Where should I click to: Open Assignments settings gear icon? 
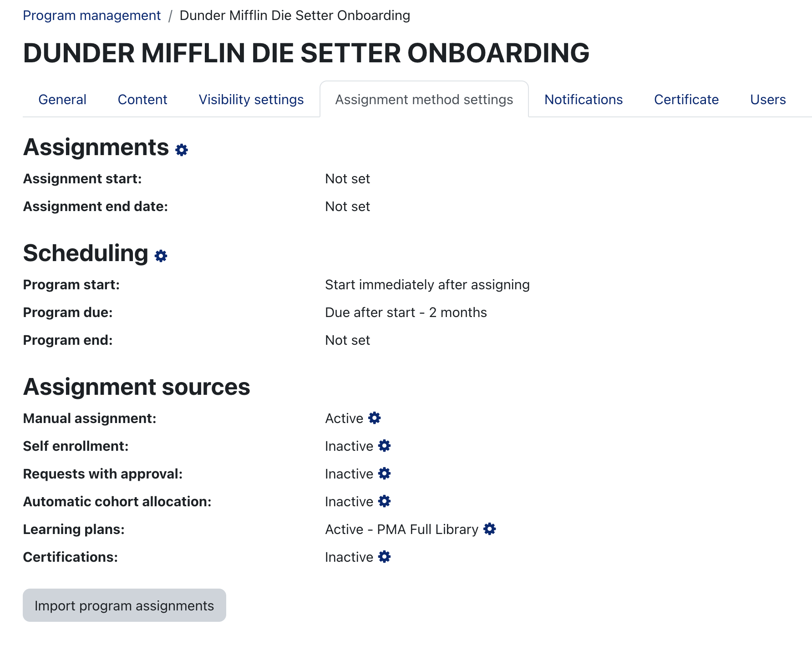[182, 150]
